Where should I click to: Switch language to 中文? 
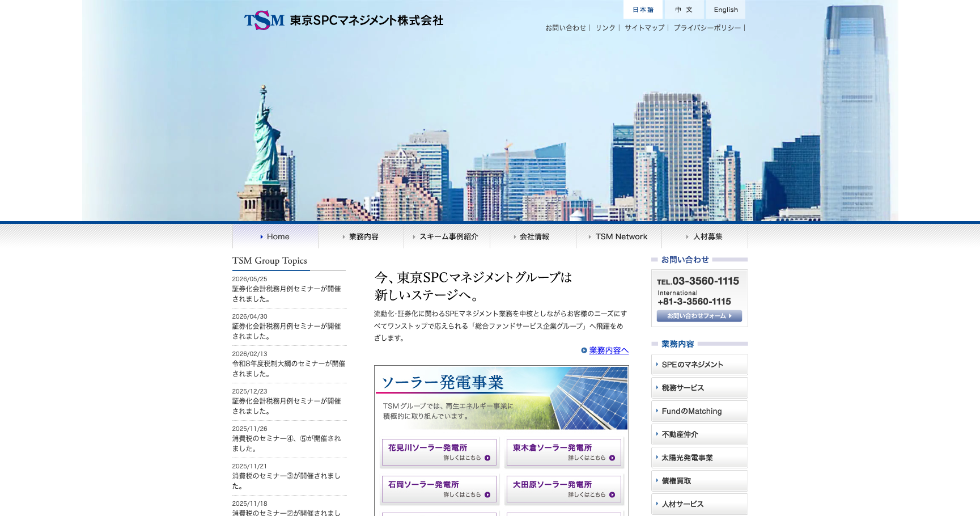coord(684,10)
